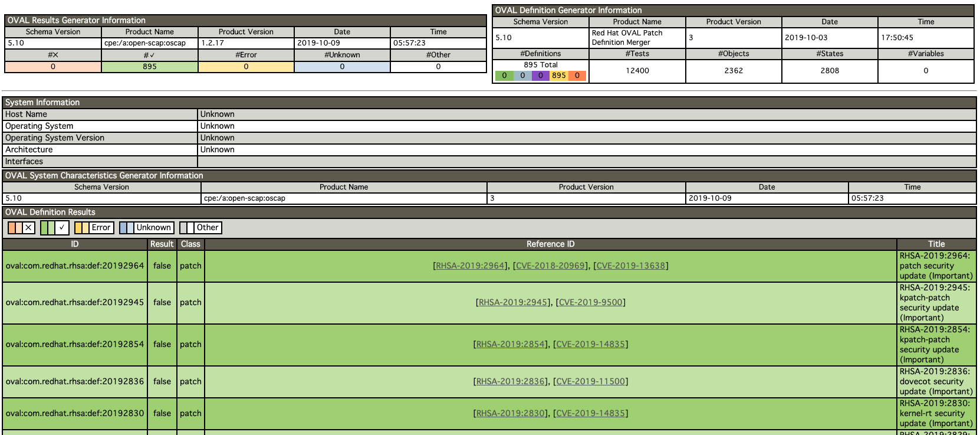
Task: Click the false result for def:20192964
Action: coord(162,266)
